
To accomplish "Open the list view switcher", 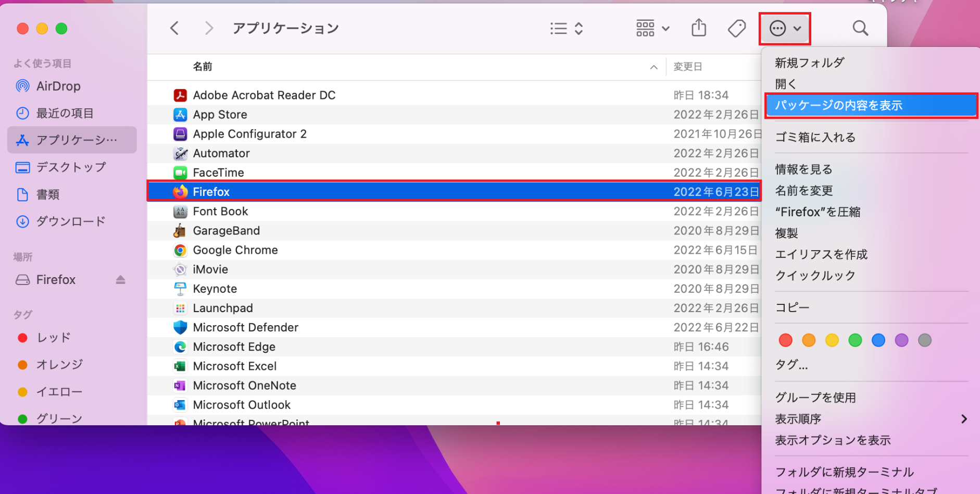I will 567,28.
